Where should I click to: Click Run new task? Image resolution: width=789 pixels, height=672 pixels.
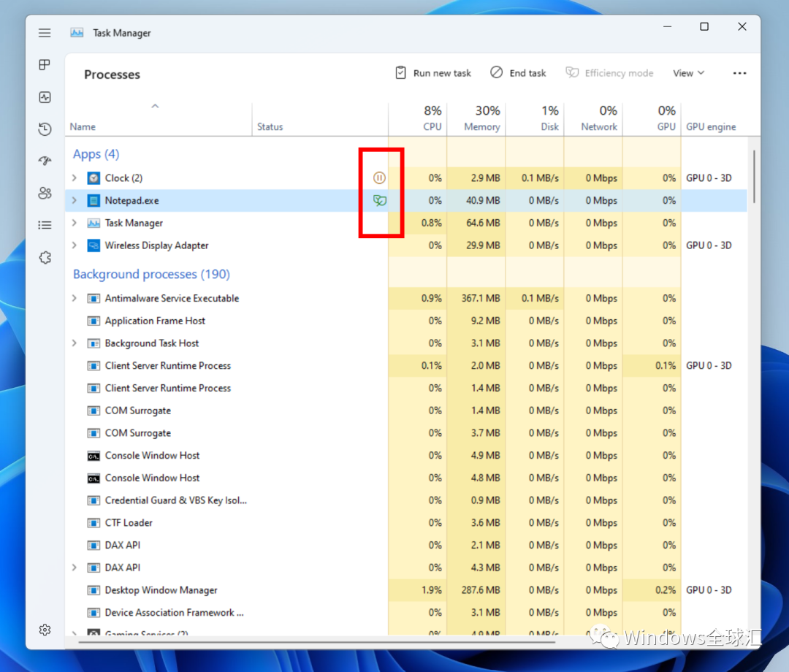pyautogui.click(x=433, y=73)
